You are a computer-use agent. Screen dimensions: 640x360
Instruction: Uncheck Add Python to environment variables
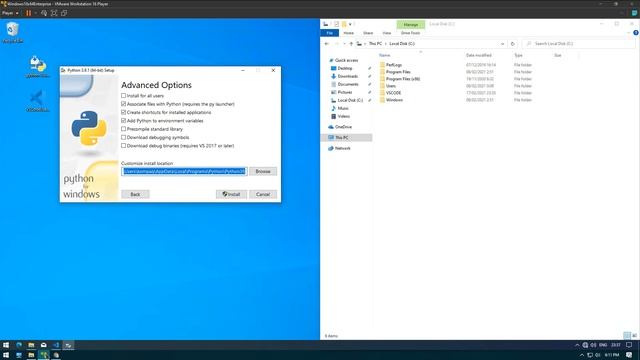[123, 121]
